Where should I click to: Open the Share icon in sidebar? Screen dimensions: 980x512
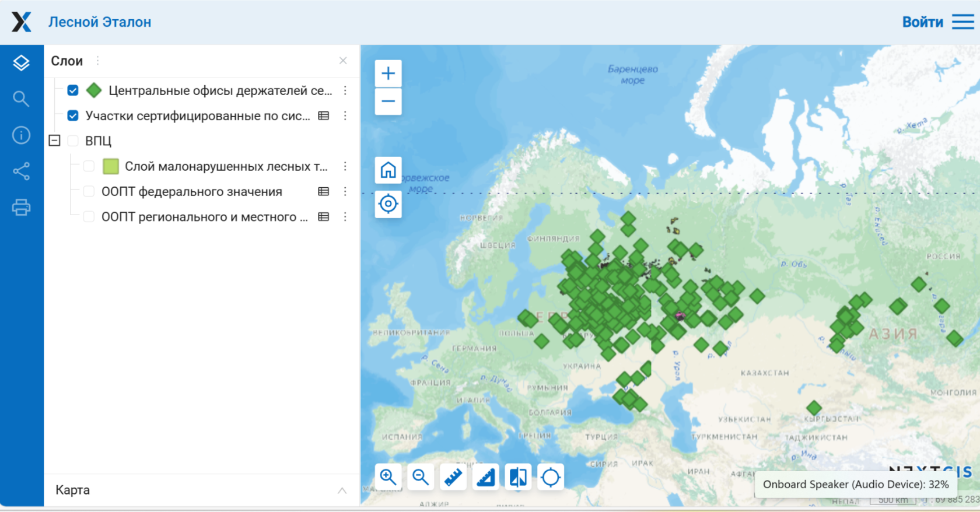tap(21, 171)
